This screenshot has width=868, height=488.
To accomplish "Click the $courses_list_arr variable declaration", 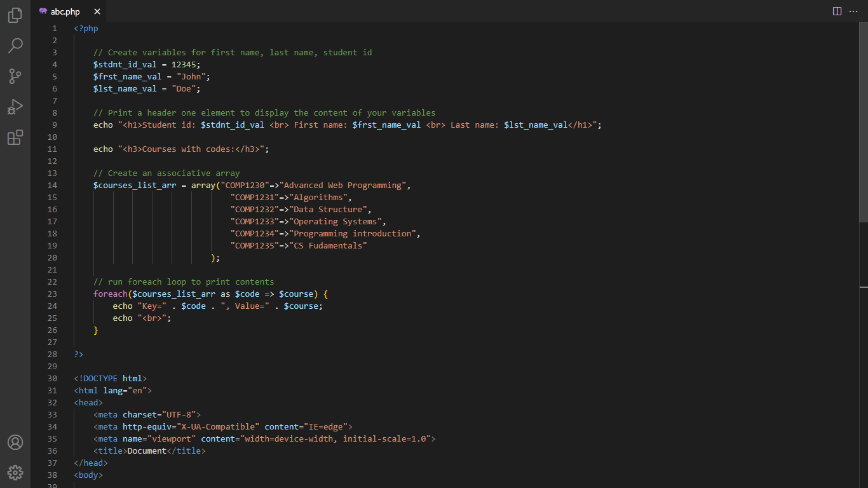I will point(135,186).
